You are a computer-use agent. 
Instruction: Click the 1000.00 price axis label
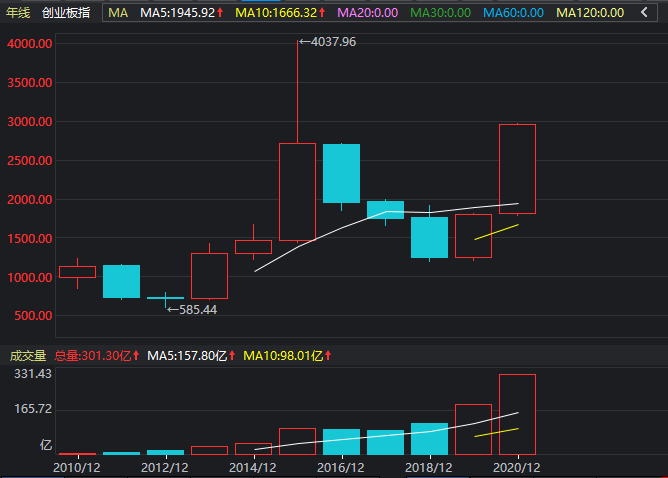click(x=30, y=277)
